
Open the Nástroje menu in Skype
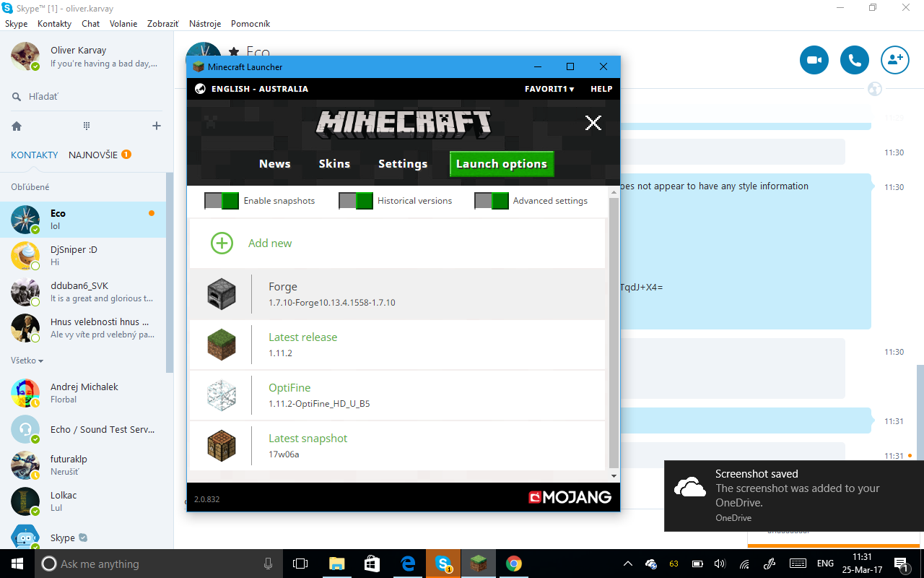(205, 24)
